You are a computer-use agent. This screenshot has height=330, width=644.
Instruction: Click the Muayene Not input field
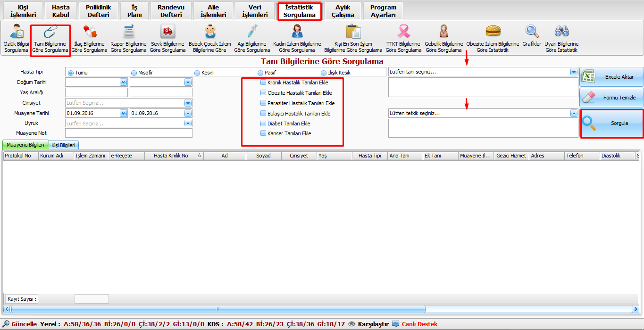[x=128, y=133]
